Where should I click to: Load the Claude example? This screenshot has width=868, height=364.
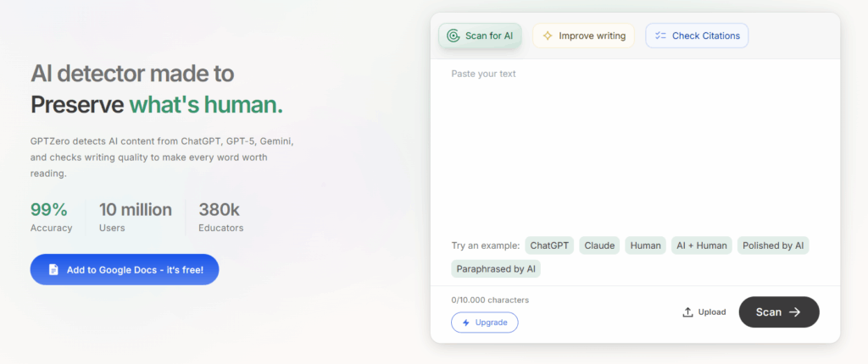(599, 245)
